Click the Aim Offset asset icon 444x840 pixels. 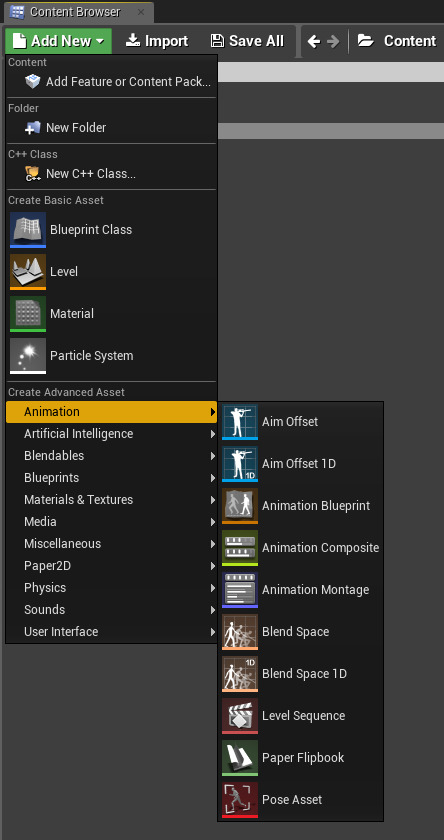240,422
